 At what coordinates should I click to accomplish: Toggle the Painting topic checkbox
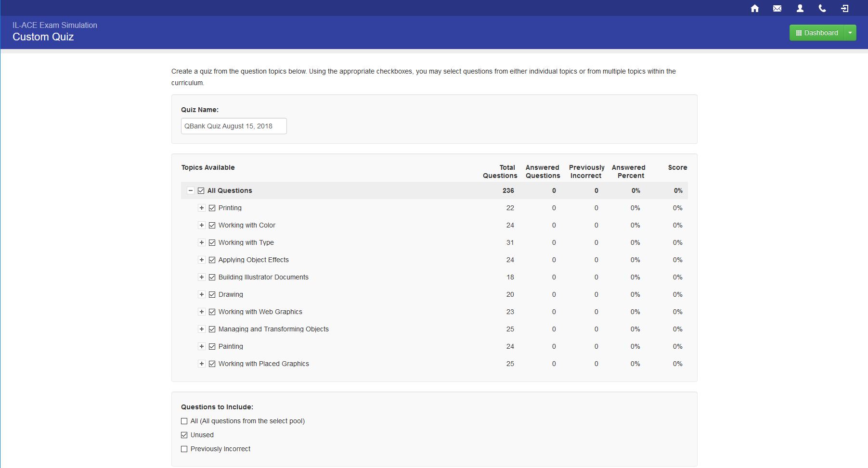(212, 346)
